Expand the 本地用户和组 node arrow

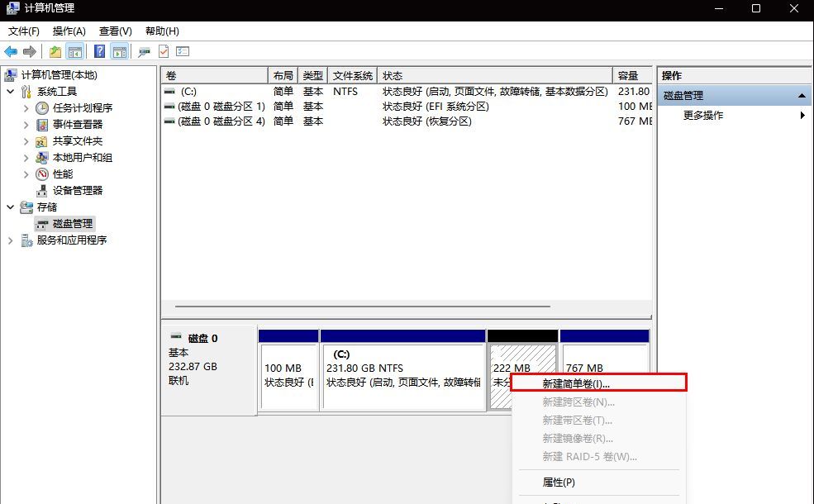pyautogui.click(x=26, y=157)
